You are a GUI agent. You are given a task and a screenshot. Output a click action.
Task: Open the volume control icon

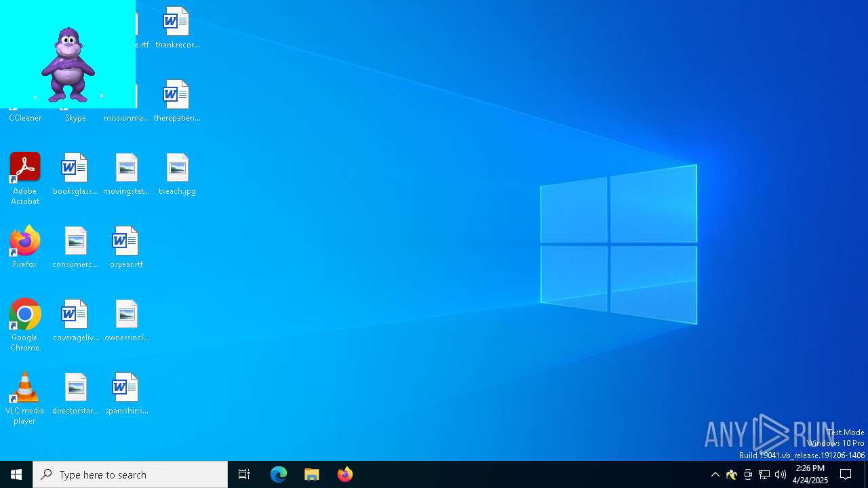coord(781,474)
